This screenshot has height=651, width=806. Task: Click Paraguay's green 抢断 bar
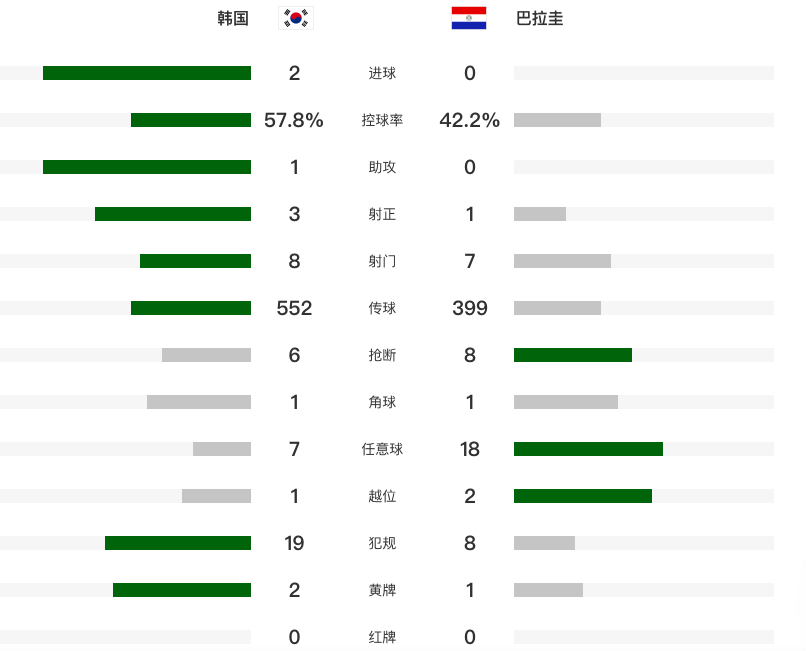[x=573, y=355]
